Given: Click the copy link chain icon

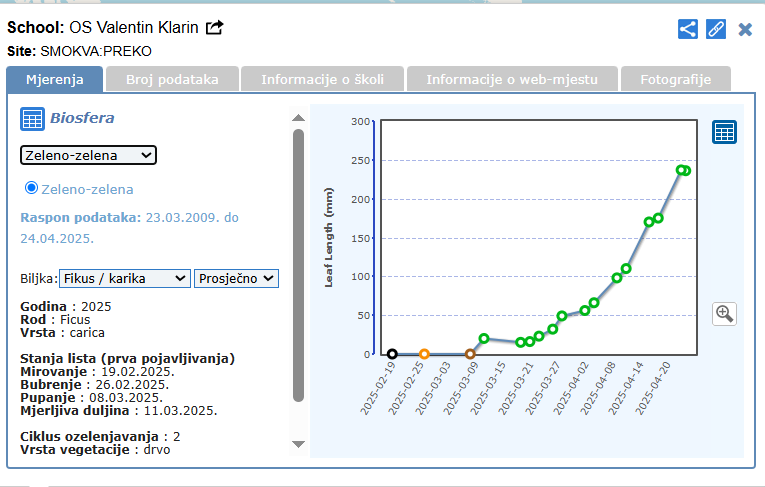Looking at the screenshot, I should 716,29.
